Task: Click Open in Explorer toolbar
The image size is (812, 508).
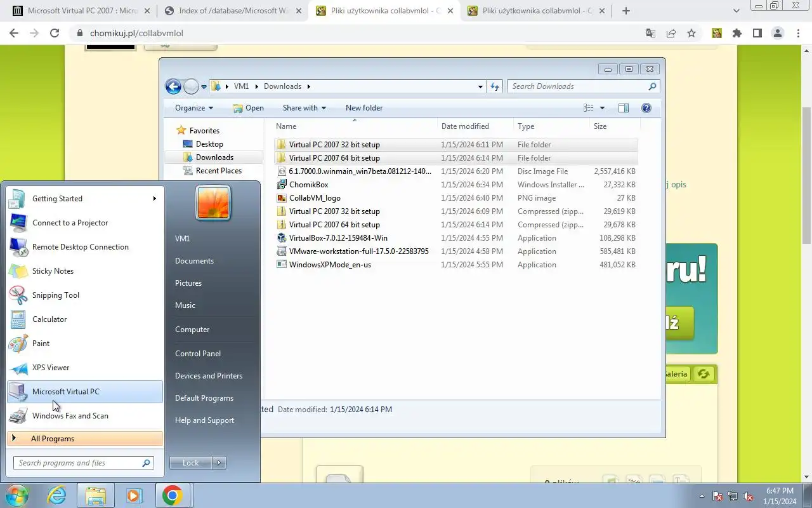Action: pyautogui.click(x=248, y=108)
